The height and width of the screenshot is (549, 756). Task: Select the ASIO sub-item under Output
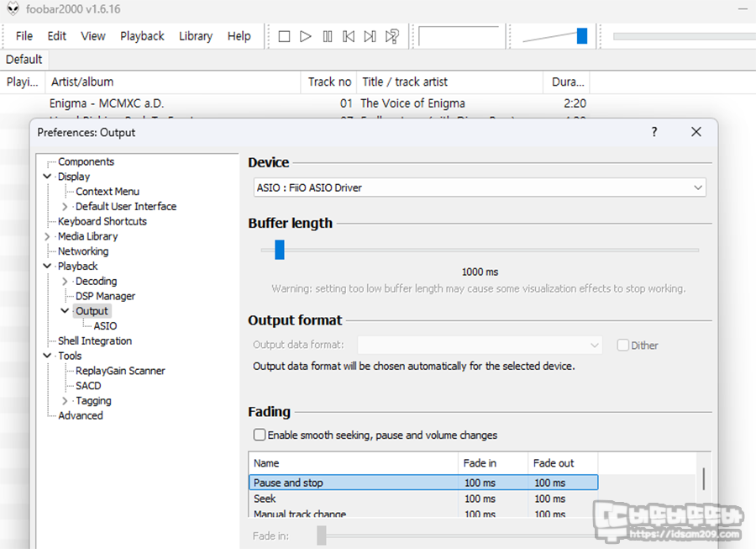coord(105,326)
